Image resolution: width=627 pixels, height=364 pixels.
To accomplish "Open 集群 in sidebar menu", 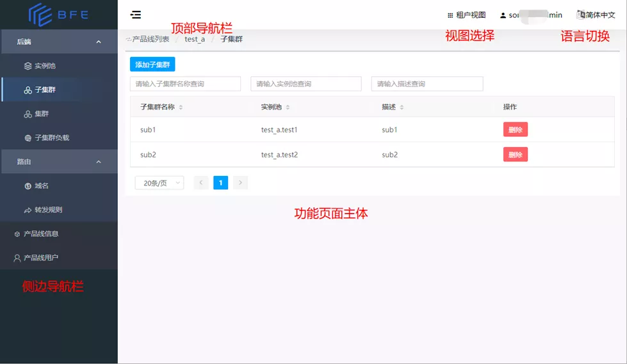I will point(59,113).
